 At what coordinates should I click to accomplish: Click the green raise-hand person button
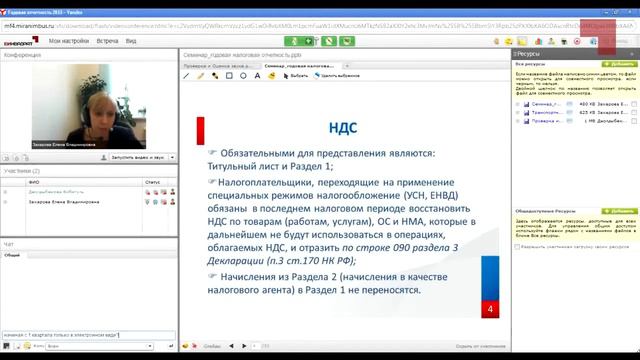pyautogui.click(x=294, y=41)
